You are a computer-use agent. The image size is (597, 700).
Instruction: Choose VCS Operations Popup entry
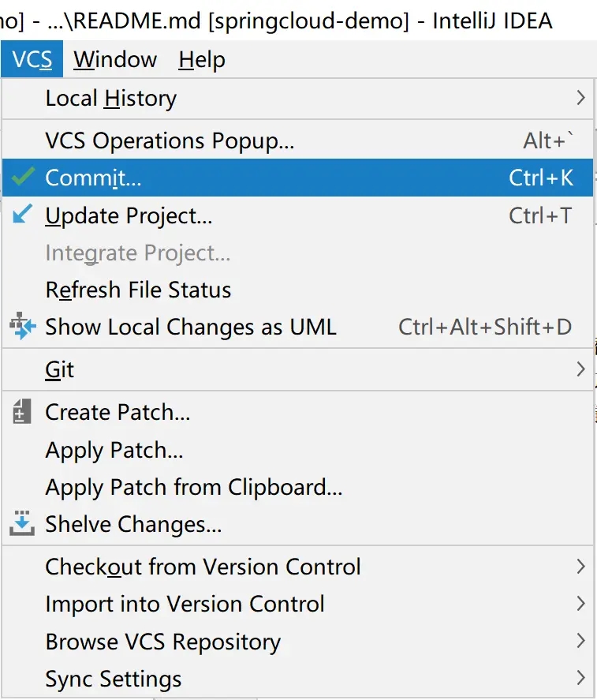coord(170,140)
